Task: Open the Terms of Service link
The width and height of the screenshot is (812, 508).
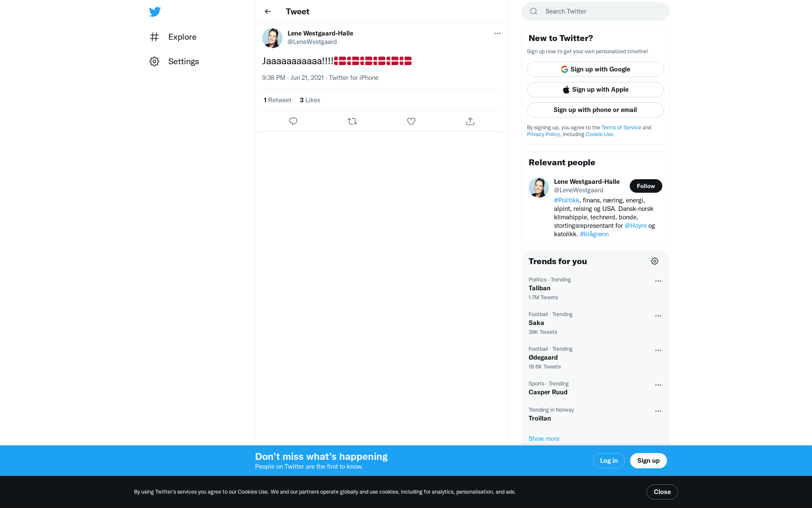Action: pos(621,128)
